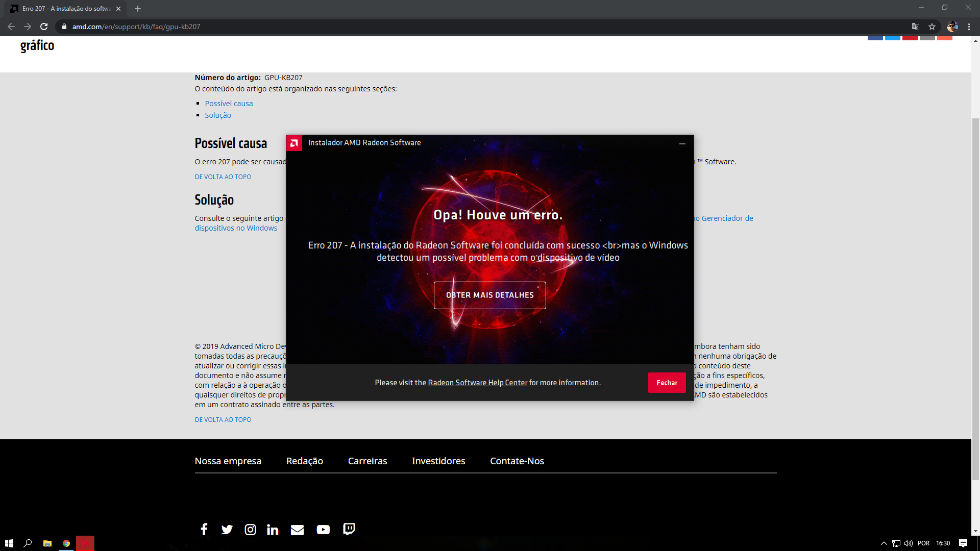
Task: Click the site lock security icon
Action: pyautogui.click(x=64, y=27)
